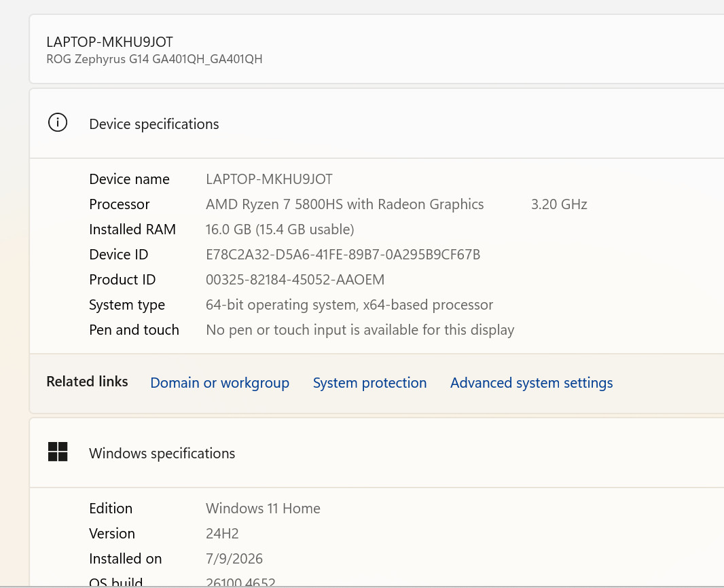Screen dimensions: 724x588
Task: Select the Device ID value E78C2A32-D5A6-41FE-89B7-0A295B9CF67B
Action: 343,255
